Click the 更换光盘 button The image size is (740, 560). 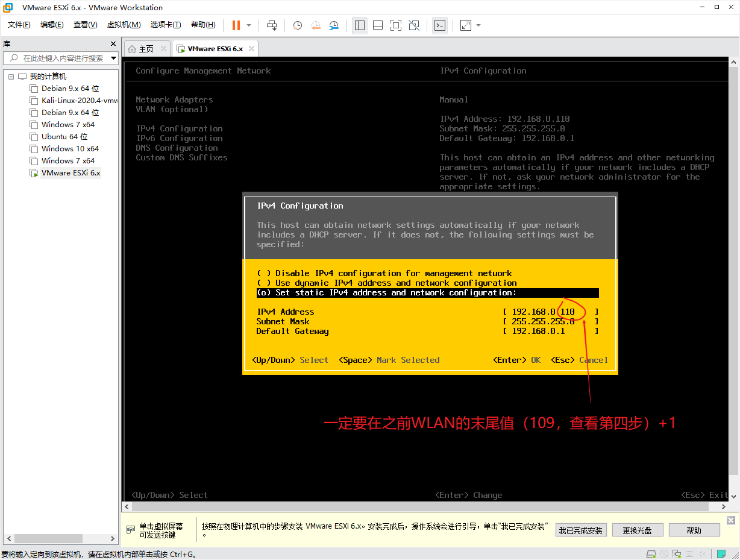pyautogui.click(x=637, y=530)
